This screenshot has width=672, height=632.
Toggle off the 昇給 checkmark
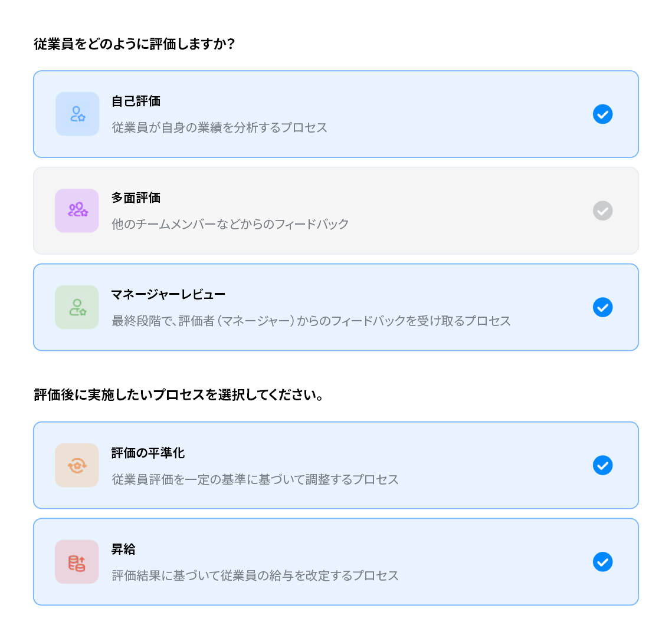pyautogui.click(x=602, y=562)
